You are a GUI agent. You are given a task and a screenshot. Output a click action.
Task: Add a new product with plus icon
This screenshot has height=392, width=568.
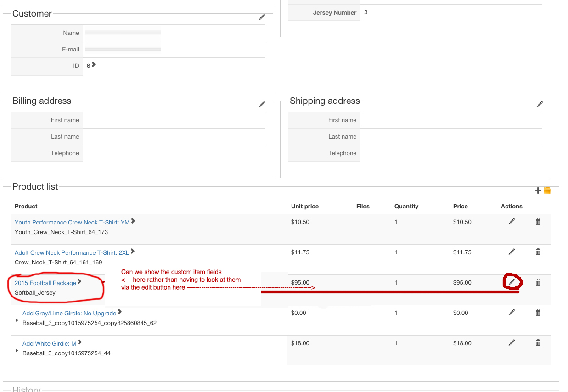pyautogui.click(x=538, y=190)
